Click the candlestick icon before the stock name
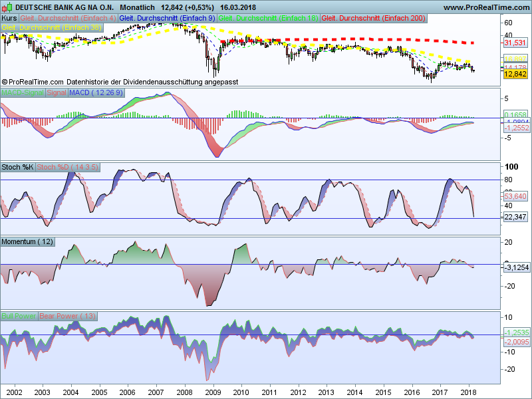 (7, 7)
